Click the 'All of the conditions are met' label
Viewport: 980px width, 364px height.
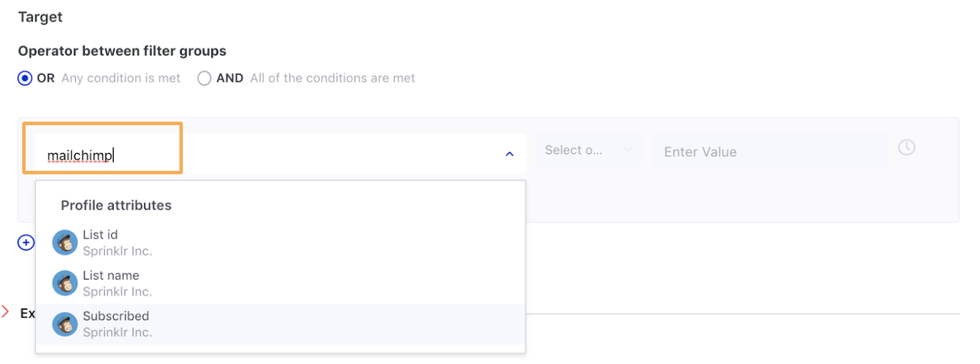[x=333, y=79]
